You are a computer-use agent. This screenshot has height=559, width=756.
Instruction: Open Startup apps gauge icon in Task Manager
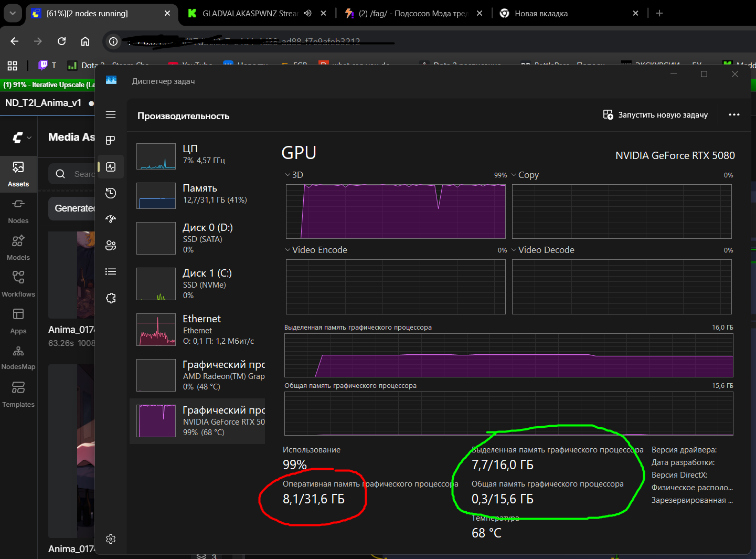click(111, 219)
